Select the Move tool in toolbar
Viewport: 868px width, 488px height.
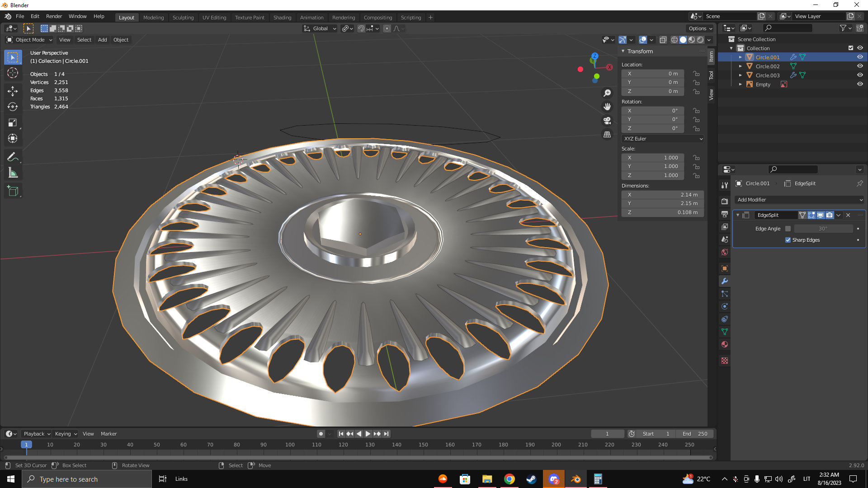coord(13,91)
